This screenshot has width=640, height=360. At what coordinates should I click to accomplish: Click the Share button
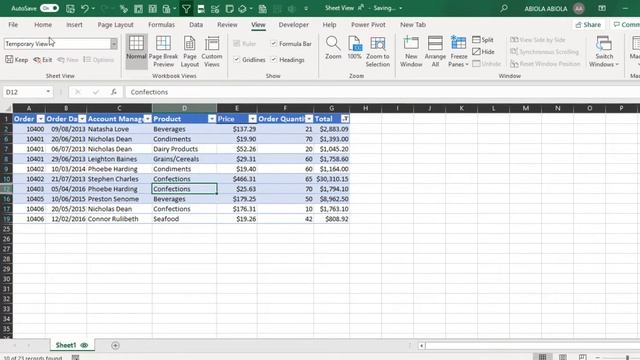tap(588, 24)
